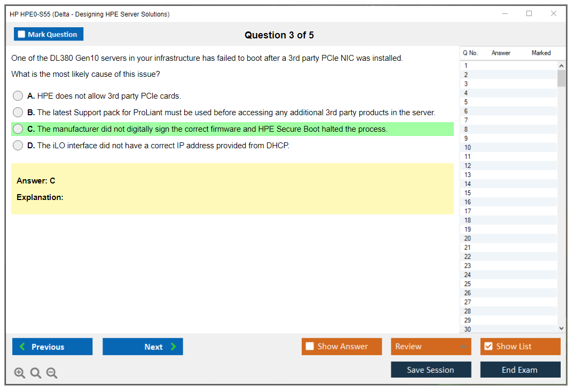Viewport: 574px width, 392px height.
Task: Click the zoom in magnifier icon
Action: pyautogui.click(x=19, y=373)
